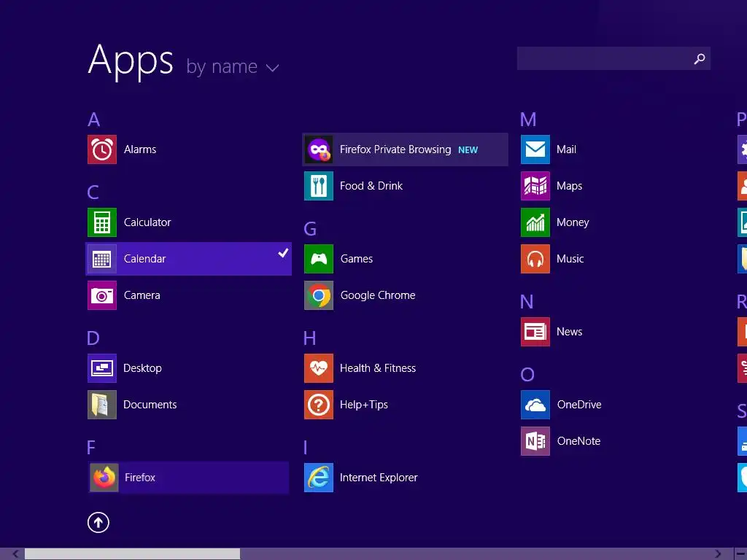Image resolution: width=747 pixels, height=560 pixels.
Task: Click the 'Internet Explorer' label
Action: [x=379, y=478]
